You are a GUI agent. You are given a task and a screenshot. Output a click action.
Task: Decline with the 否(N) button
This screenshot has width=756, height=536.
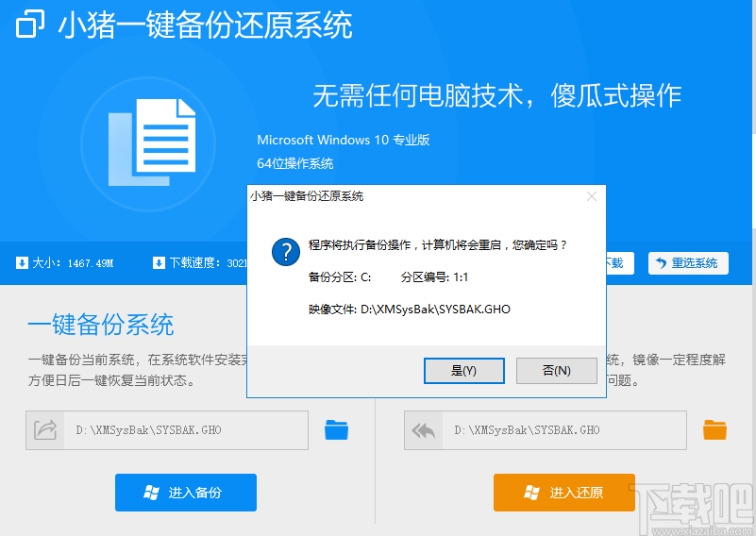coord(557,371)
